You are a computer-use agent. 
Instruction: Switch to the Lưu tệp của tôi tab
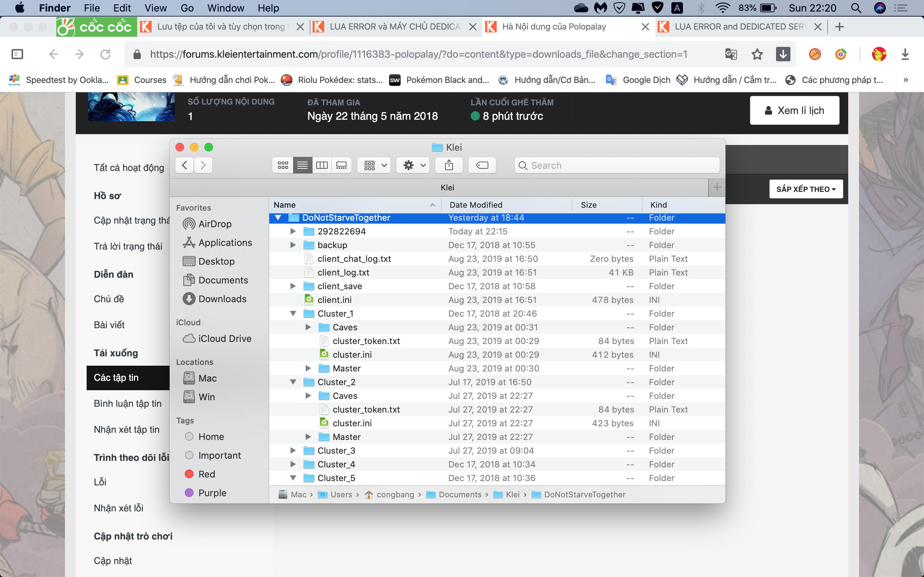[x=220, y=27]
